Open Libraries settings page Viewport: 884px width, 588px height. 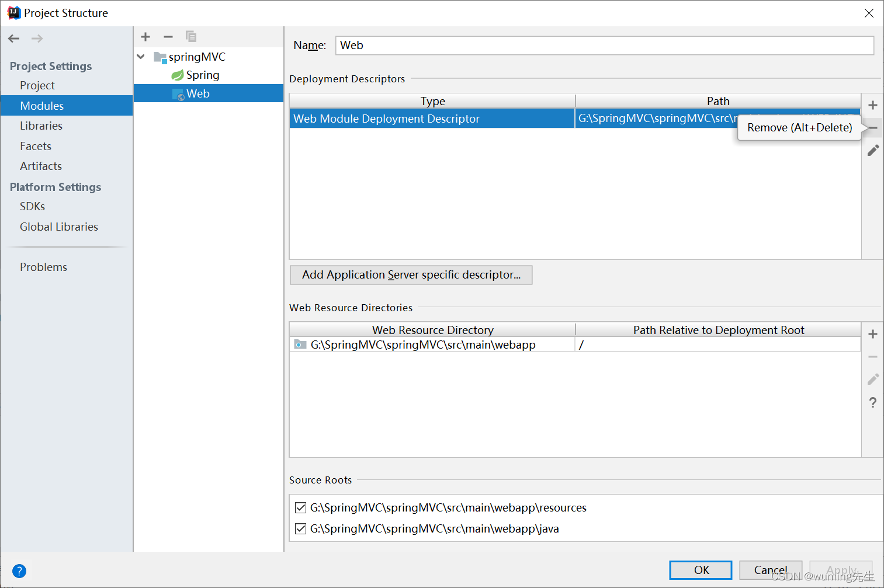click(x=41, y=126)
